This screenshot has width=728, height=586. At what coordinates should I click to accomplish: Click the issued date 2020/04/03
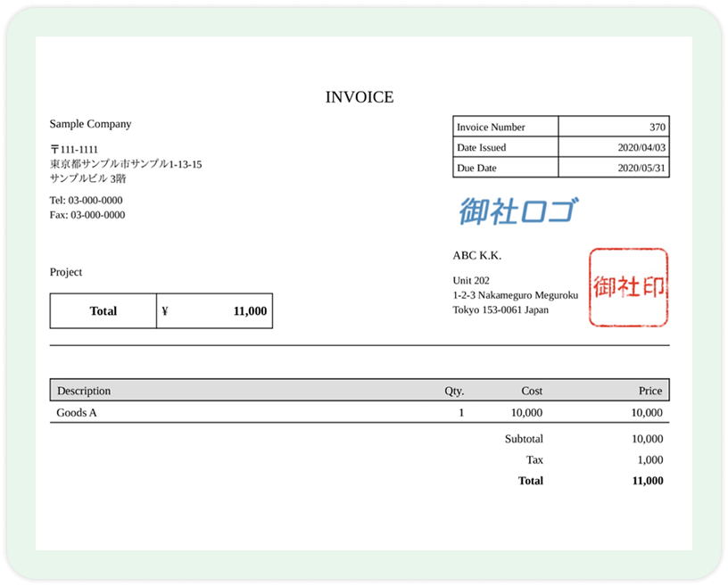(x=641, y=147)
